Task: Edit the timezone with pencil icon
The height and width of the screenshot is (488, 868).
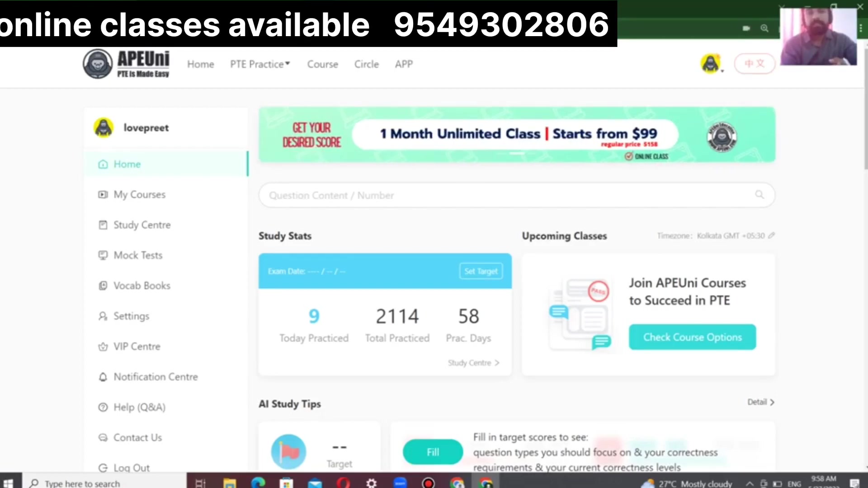Action: [x=772, y=235]
